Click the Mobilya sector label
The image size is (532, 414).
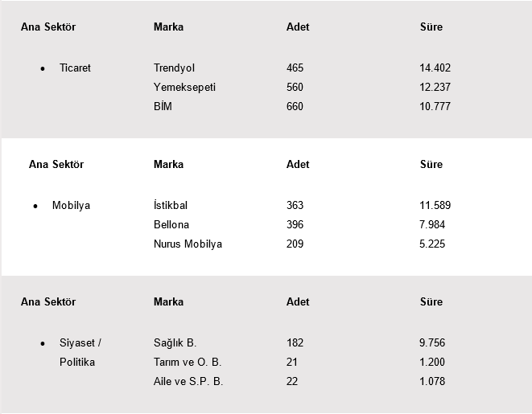point(72,206)
